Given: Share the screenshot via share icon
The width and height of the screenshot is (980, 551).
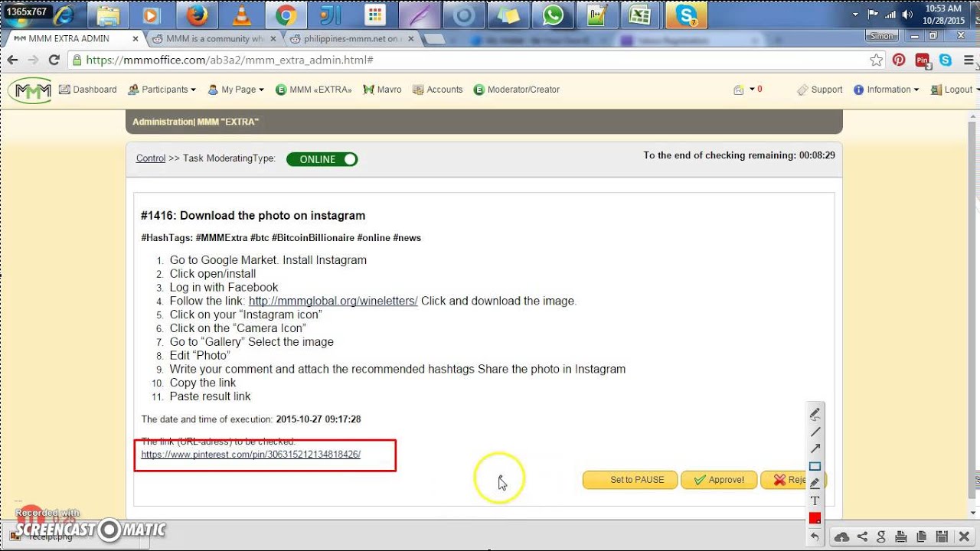Looking at the screenshot, I should pyautogui.click(x=862, y=536).
